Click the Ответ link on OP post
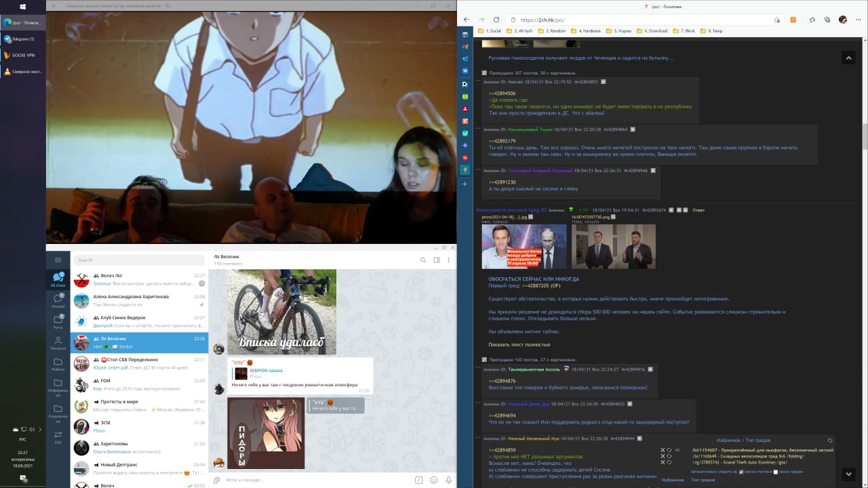Image resolution: width=868 pixels, height=488 pixels. coord(698,210)
